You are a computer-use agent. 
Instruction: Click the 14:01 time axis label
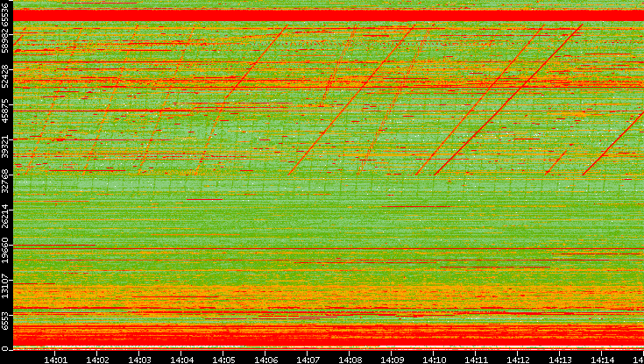[55, 360]
